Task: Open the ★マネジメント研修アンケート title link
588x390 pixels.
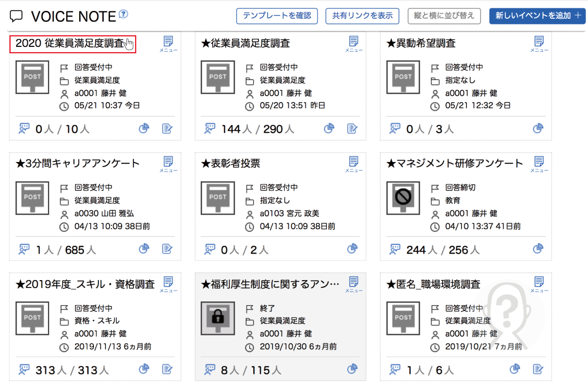Action: pyautogui.click(x=455, y=163)
